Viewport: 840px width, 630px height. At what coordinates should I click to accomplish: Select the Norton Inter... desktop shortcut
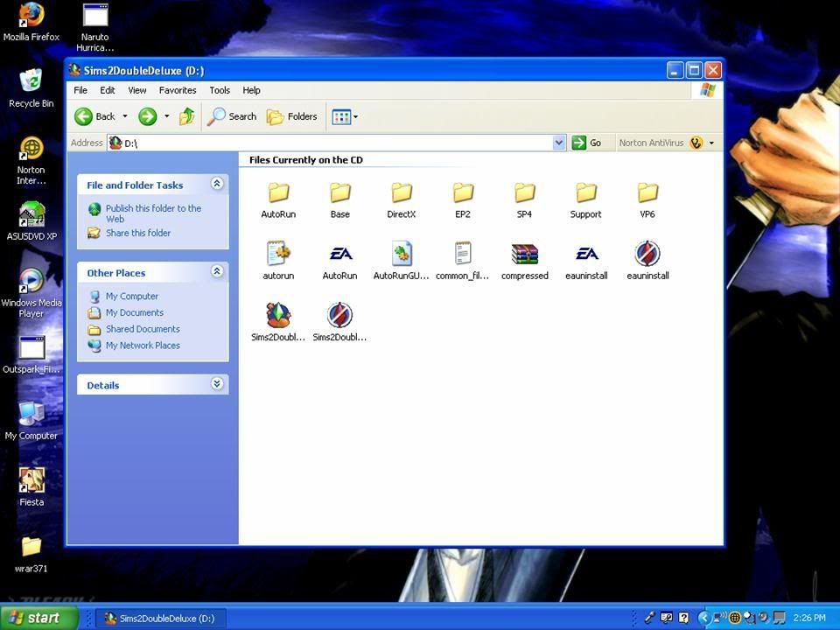(x=31, y=161)
